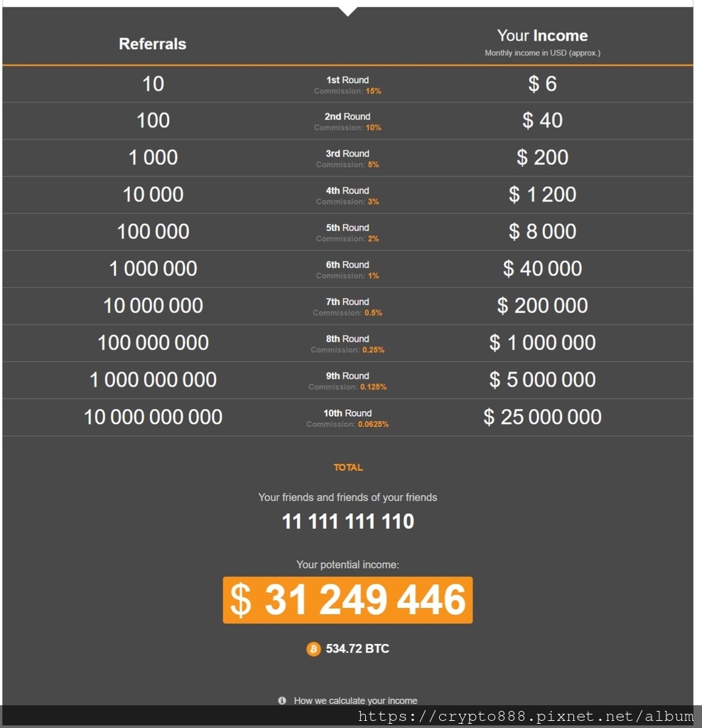
Task: Click the total referrals number 11 111 111 110
Action: pos(348,521)
